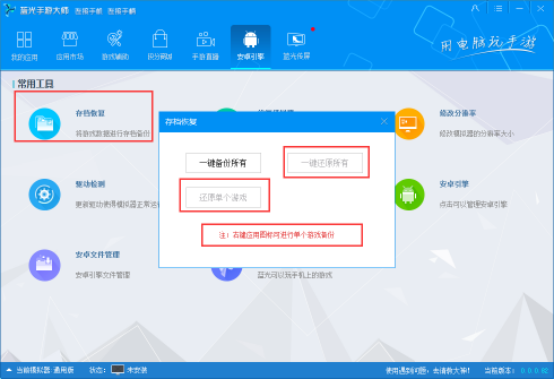554x379 pixels.
Task: Click the 一键还原所有 button
Action: point(325,163)
